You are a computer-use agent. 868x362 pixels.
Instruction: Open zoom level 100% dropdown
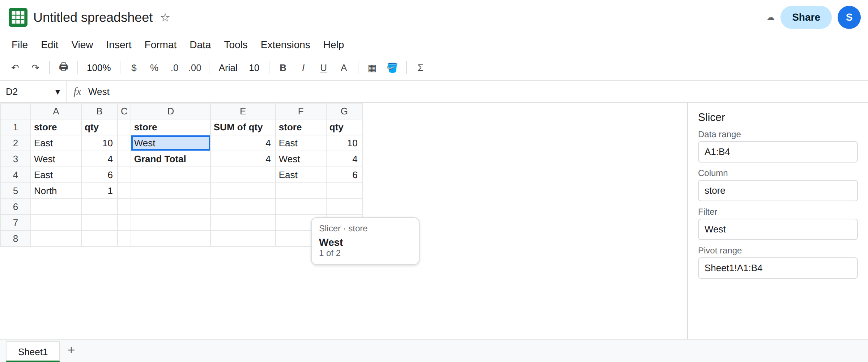[99, 68]
